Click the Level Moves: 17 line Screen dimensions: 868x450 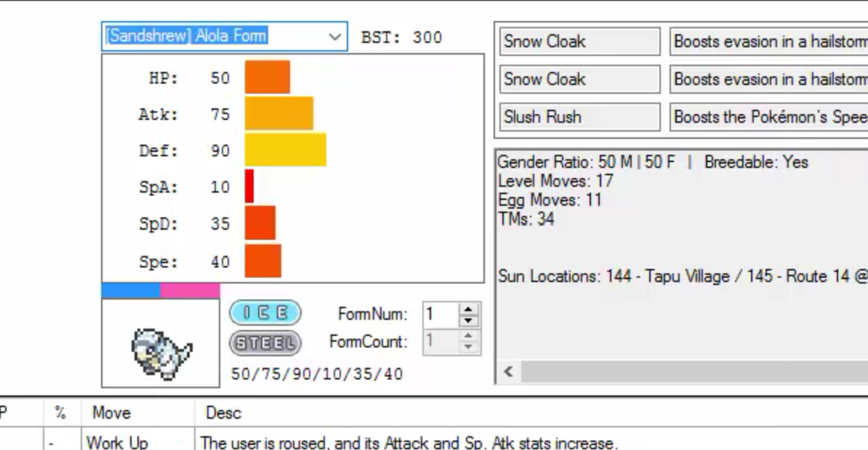tap(555, 181)
